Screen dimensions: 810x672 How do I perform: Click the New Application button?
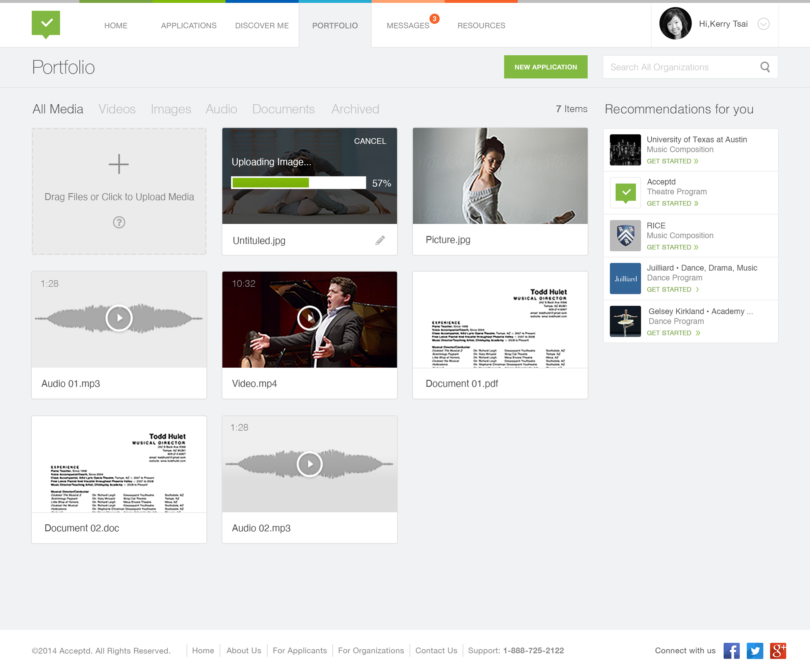[x=545, y=67]
